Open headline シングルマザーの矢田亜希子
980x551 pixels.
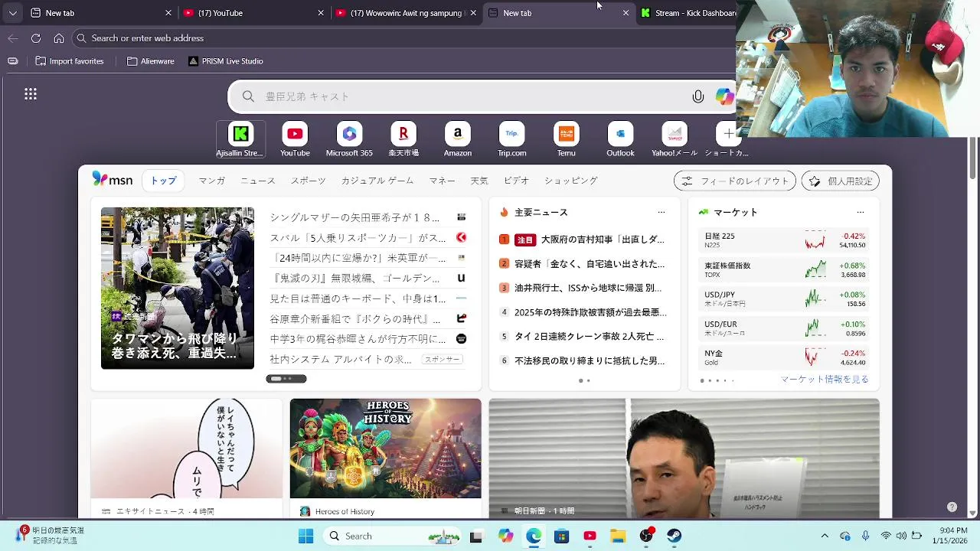click(x=354, y=217)
